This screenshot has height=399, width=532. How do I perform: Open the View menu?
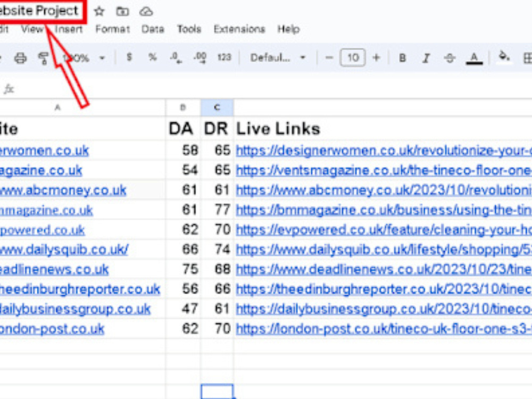click(x=32, y=29)
